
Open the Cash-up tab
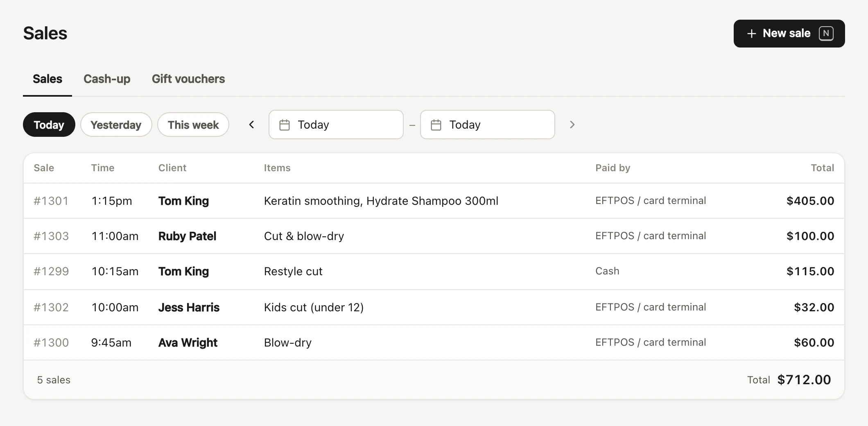tap(107, 79)
